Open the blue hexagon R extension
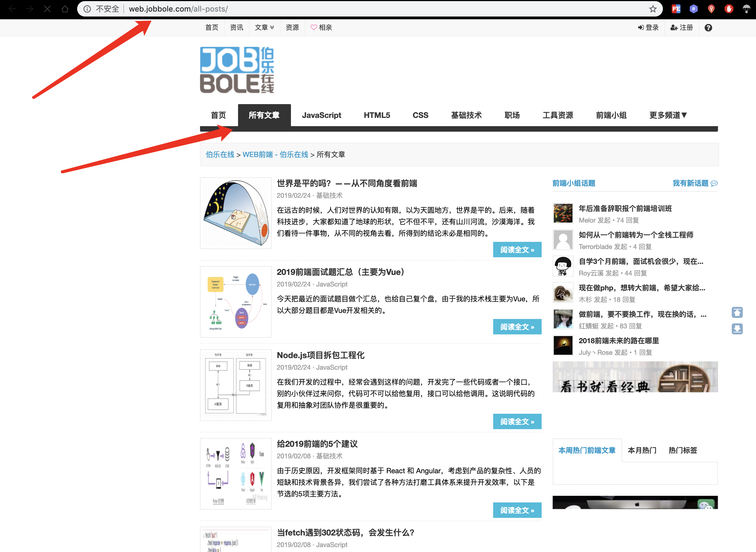 click(x=693, y=9)
